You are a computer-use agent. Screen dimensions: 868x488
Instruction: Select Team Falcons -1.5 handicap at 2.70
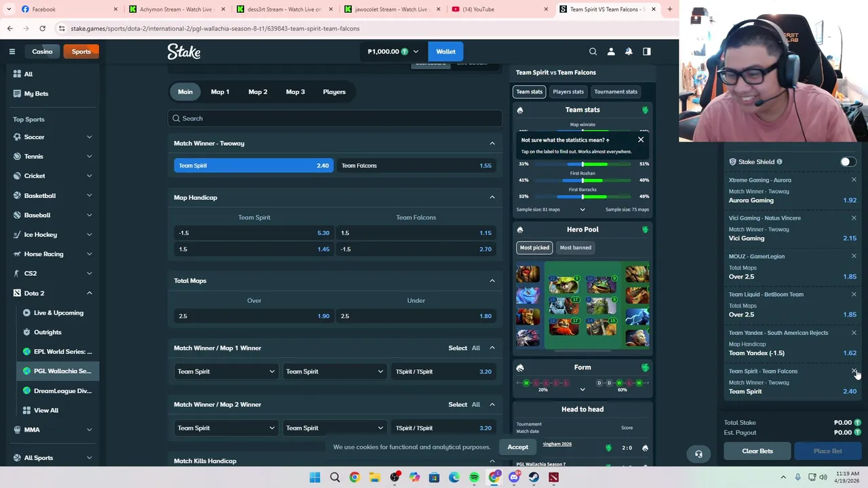click(416, 249)
